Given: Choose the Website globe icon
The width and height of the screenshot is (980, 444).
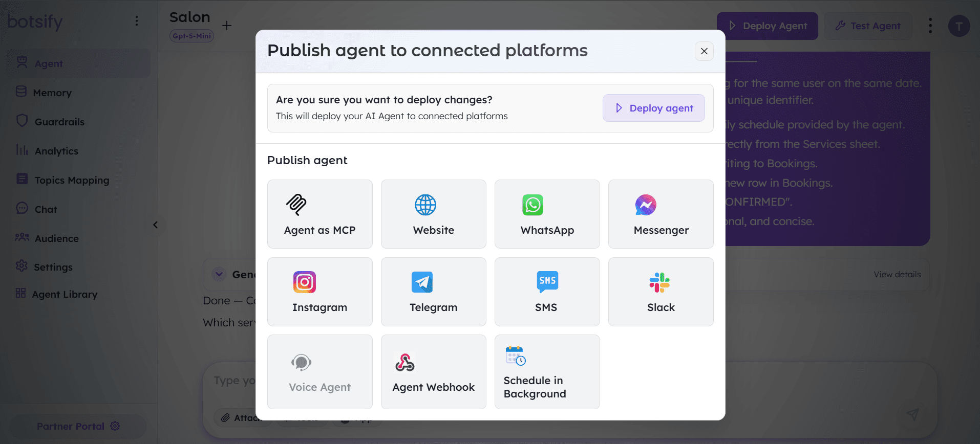Looking at the screenshot, I should coord(425,205).
